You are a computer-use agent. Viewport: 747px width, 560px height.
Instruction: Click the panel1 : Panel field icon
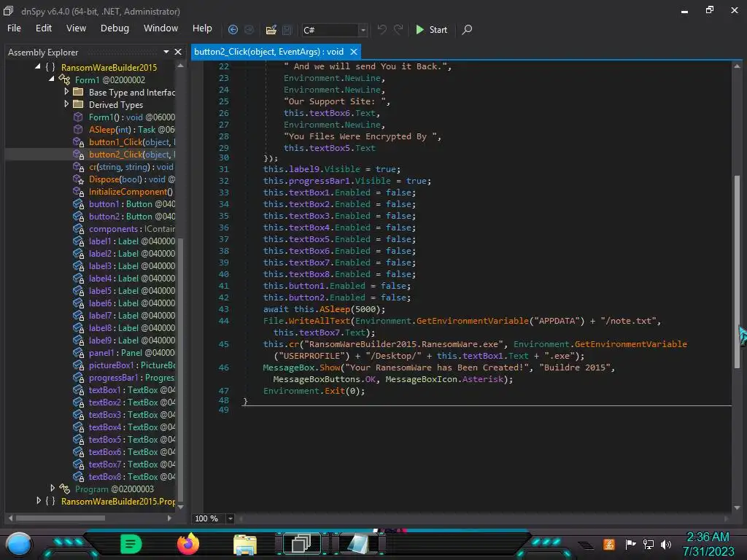click(79, 352)
